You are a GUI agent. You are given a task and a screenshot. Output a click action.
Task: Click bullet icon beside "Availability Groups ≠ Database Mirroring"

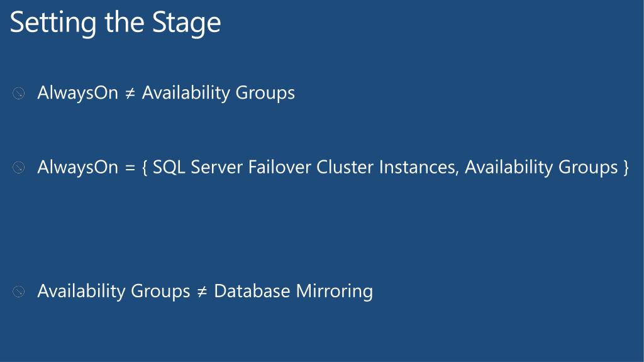pyautogui.click(x=18, y=292)
